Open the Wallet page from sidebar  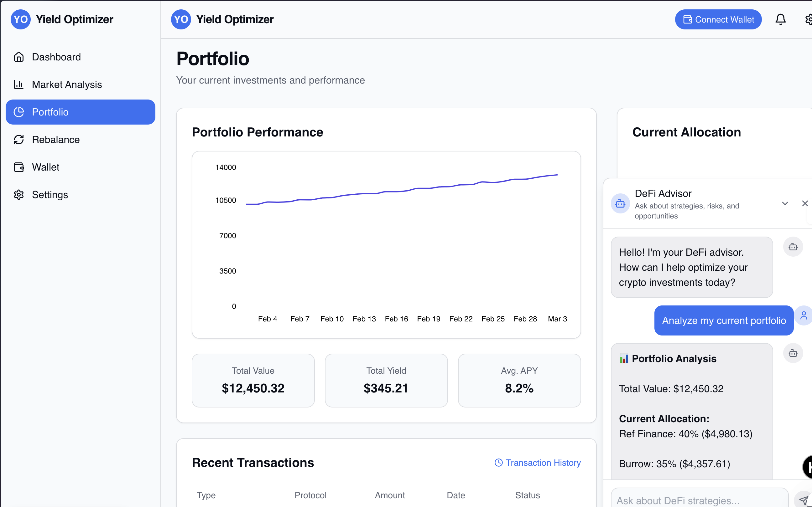pyautogui.click(x=46, y=167)
